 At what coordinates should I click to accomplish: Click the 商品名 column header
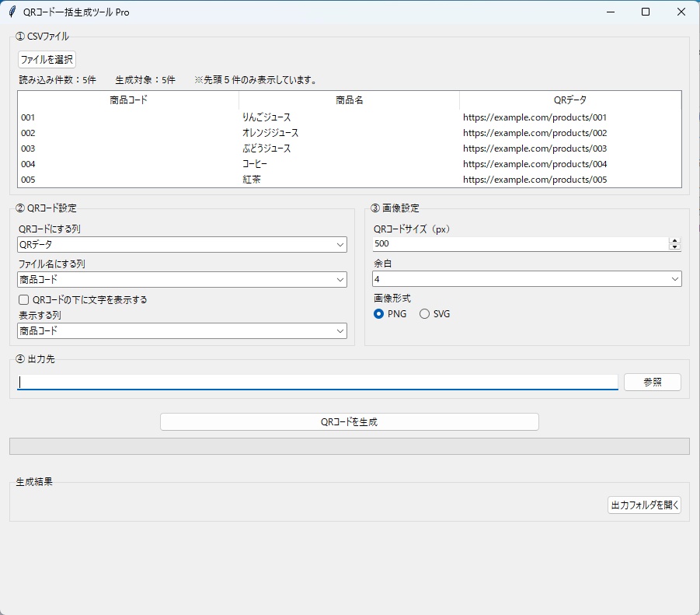(x=349, y=100)
